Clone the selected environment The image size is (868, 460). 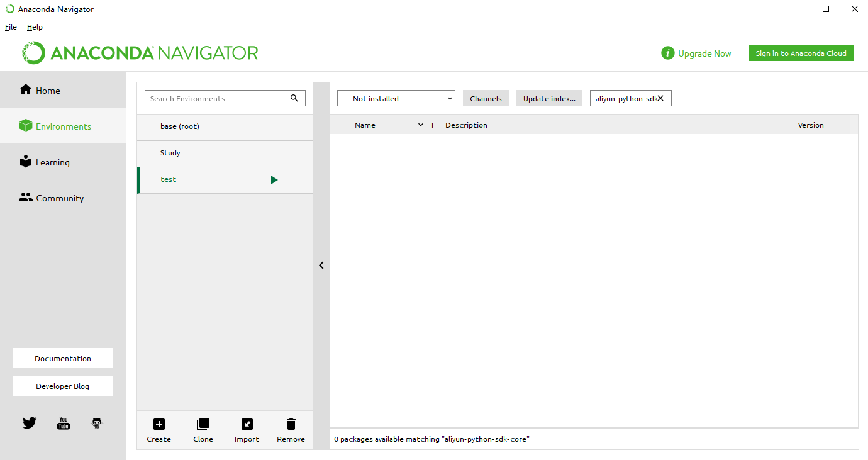pos(203,430)
